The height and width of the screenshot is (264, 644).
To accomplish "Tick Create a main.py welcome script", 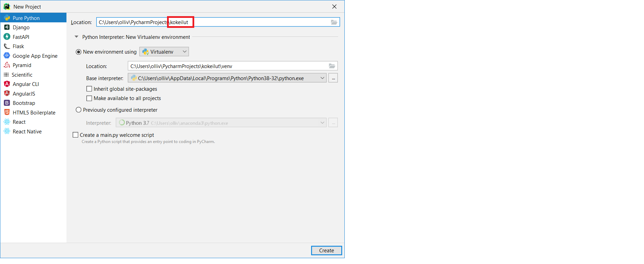I will pyautogui.click(x=75, y=135).
